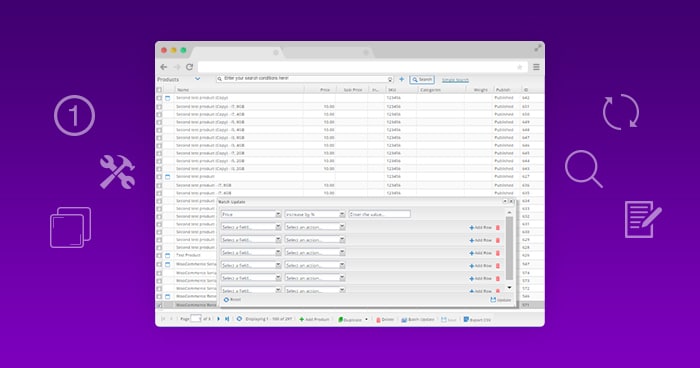Click the Delete toolbar button

(385, 320)
